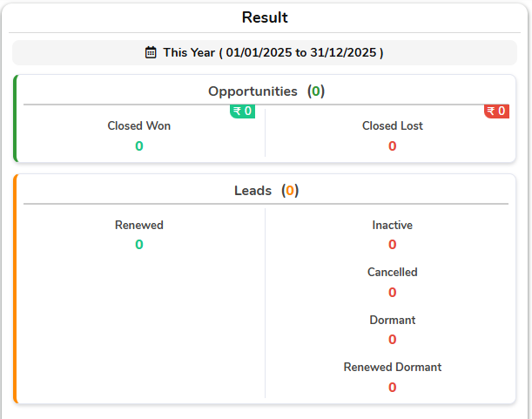
Task: Open the Renewed leads count
Action: click(x=139, y=245)
